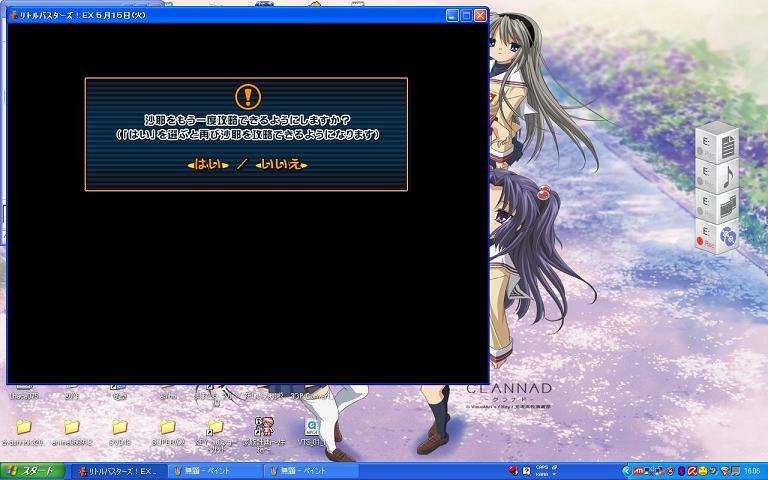
Task: Click the Avira red umbrella tray icon
Action: (692, 471)
